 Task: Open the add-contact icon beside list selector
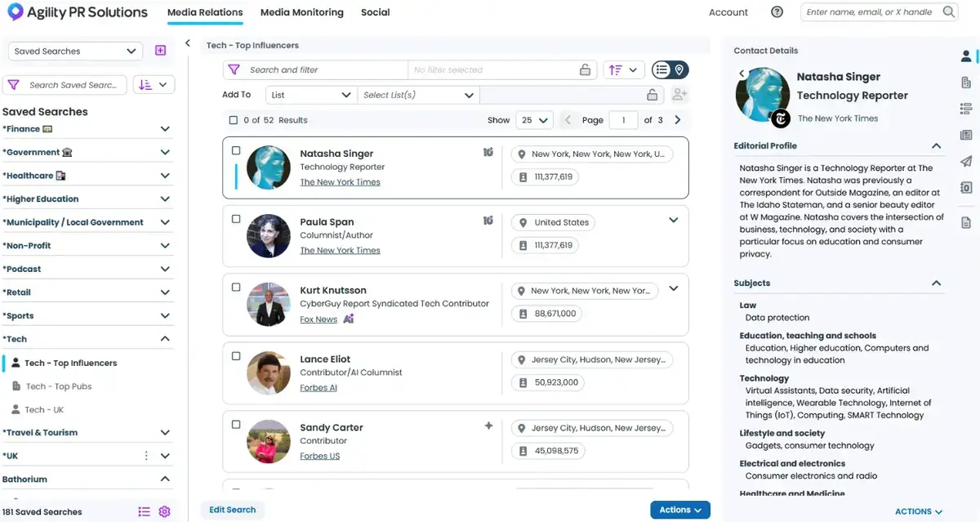(x=679, y=95)
